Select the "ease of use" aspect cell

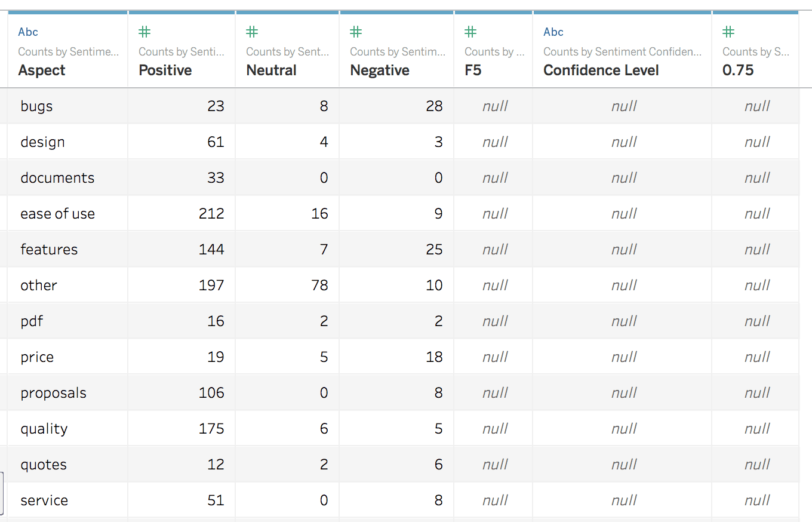point(68,214)
